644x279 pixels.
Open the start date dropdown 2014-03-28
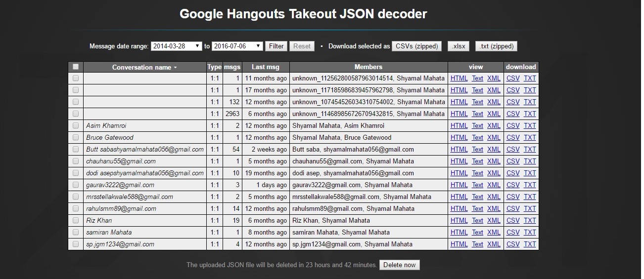(x=177, y=46)
